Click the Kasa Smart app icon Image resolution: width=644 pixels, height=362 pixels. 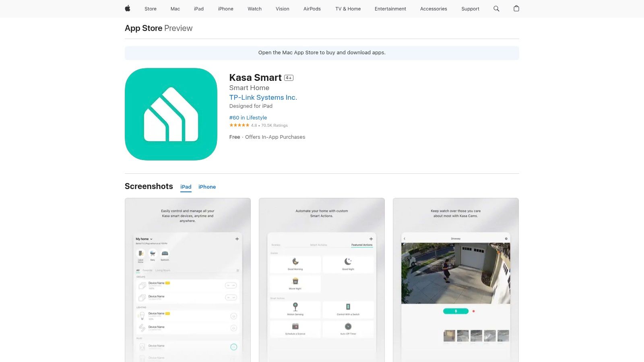[171, 114]
